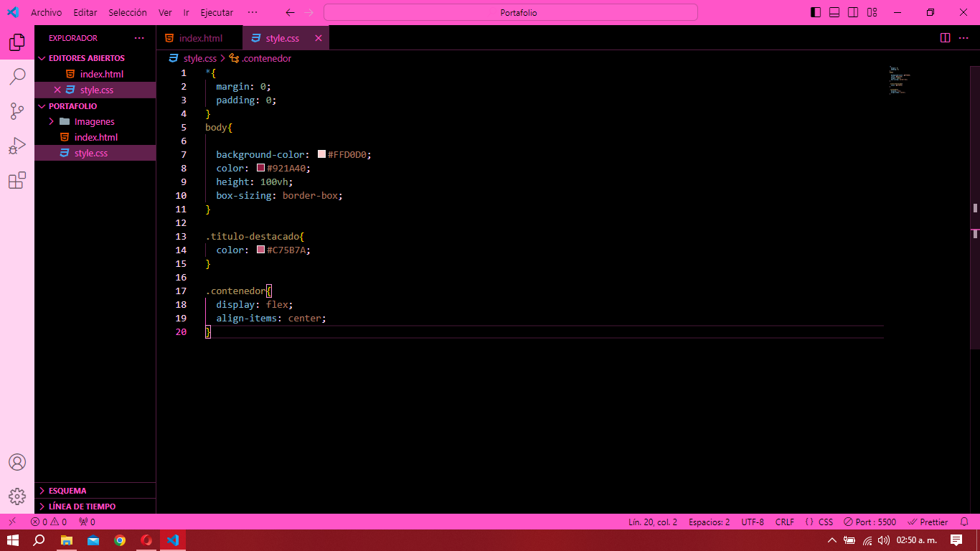
Task: Go forward with the navigation arrow
Action: pos(309,12)
